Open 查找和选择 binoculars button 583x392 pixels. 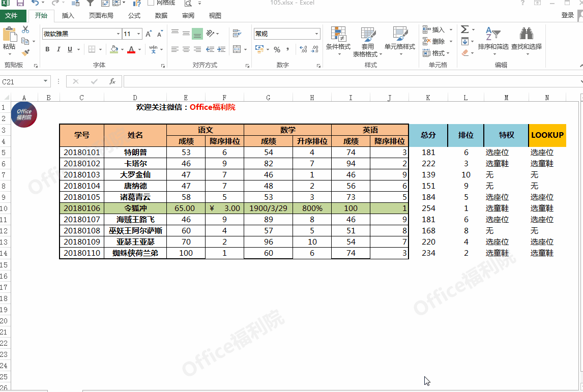(x=527, y=41)
